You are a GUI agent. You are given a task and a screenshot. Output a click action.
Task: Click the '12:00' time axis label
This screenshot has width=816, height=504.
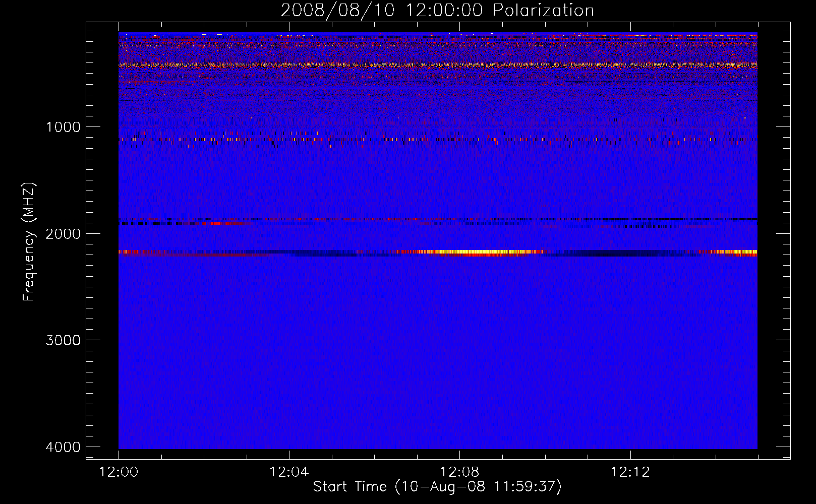pyautogui.click(x=119, y=472)
